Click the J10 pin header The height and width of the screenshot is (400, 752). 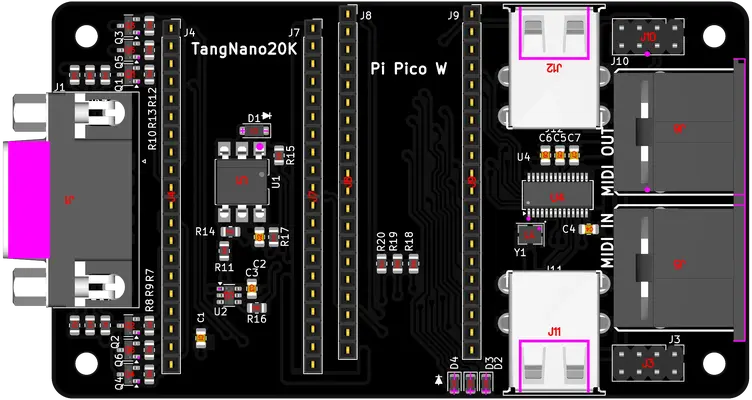[647, 38]
